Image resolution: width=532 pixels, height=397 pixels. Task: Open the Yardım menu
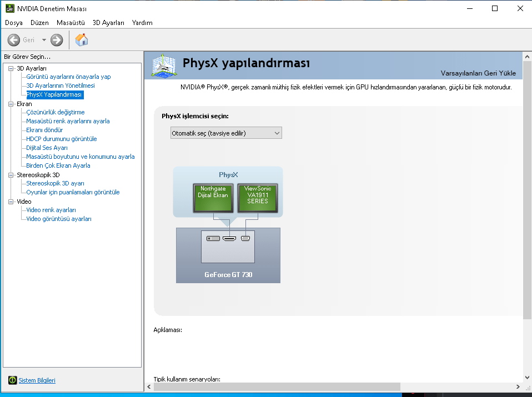tap(142, 23)
